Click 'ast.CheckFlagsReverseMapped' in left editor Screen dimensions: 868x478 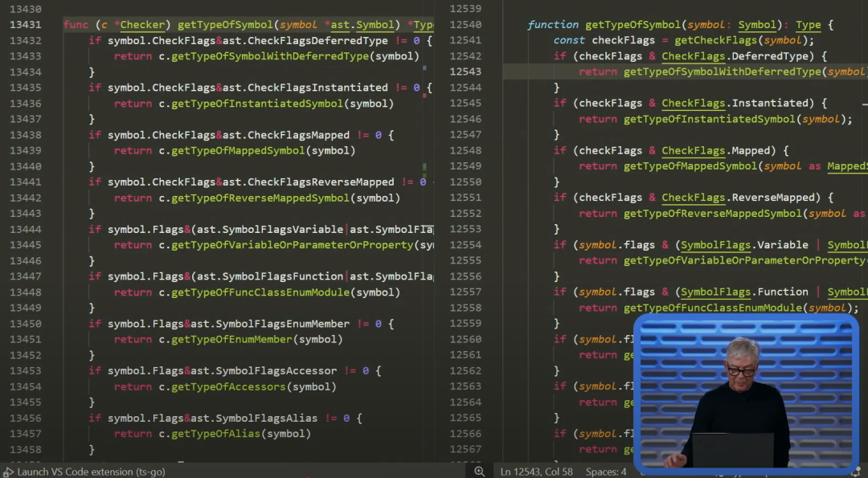[309, 182]
